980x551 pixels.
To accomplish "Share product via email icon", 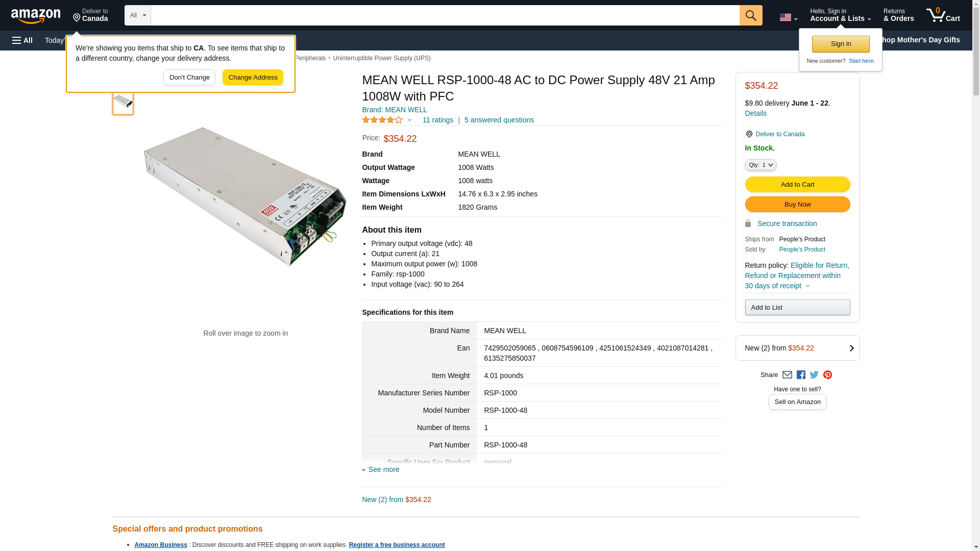I will pos(787,375).
